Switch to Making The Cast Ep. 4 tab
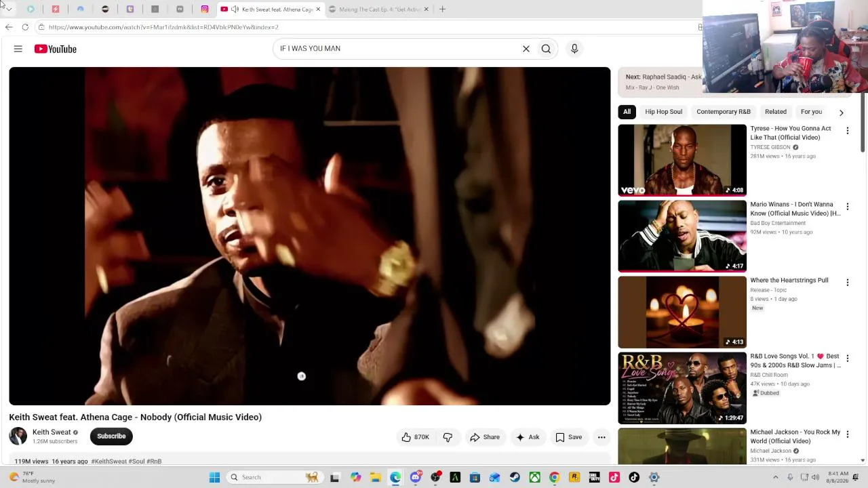The width and height of the screenshot is (868, 488). (x=378, y=9)
